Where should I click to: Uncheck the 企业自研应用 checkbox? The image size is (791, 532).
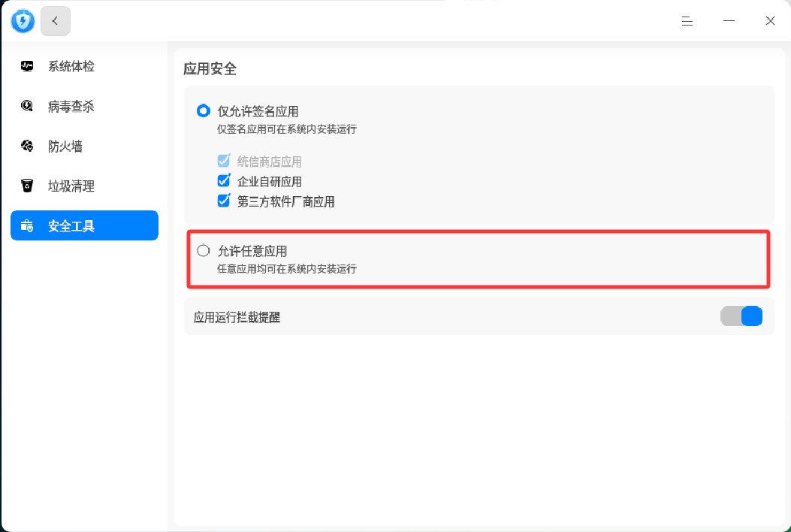pos(223,181)
